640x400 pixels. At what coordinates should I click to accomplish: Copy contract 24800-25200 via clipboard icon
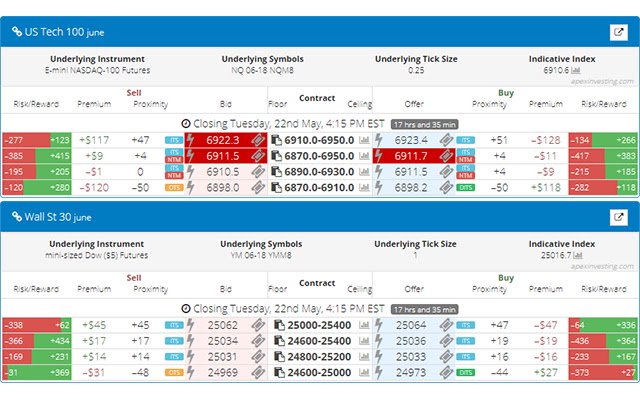coord(279,357)
